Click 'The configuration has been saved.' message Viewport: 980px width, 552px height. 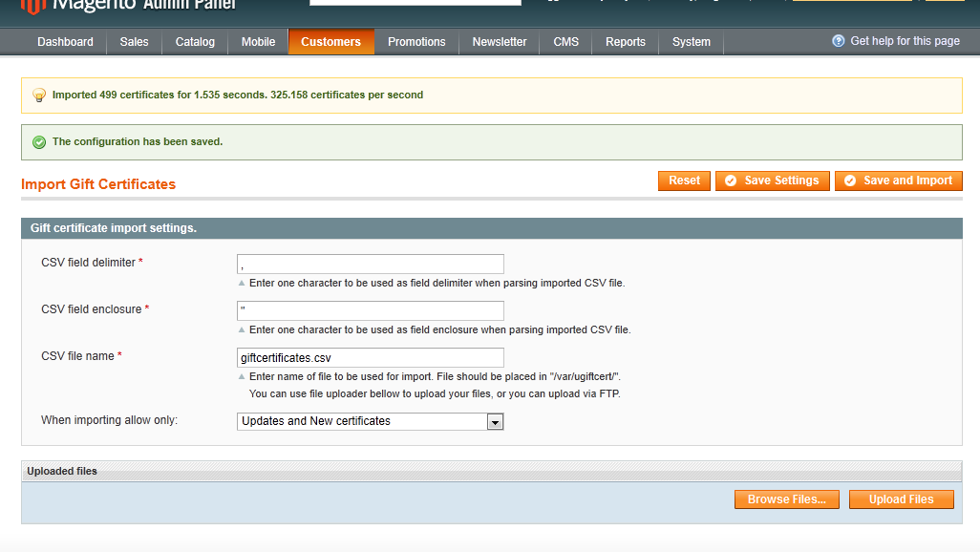[x=138, y=142]
